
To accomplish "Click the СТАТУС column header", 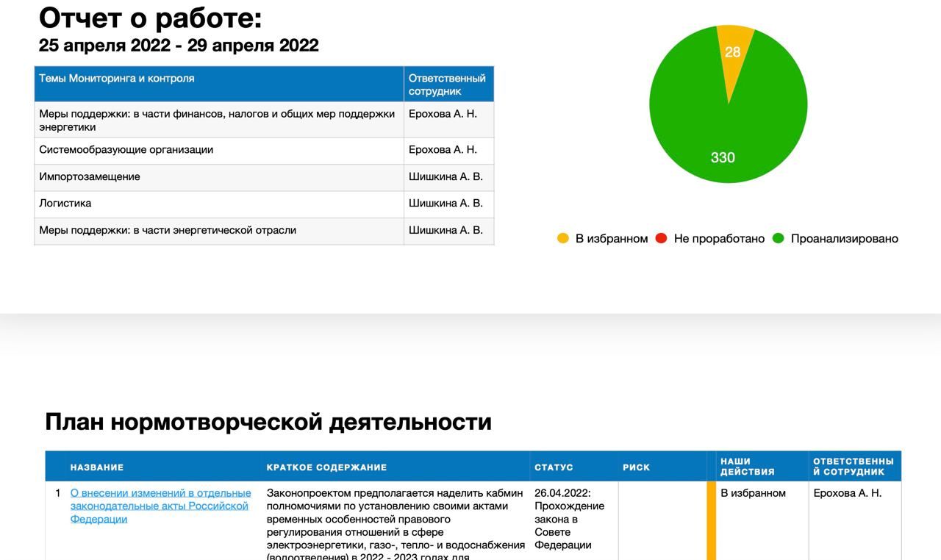I will (x=554, y=467).
